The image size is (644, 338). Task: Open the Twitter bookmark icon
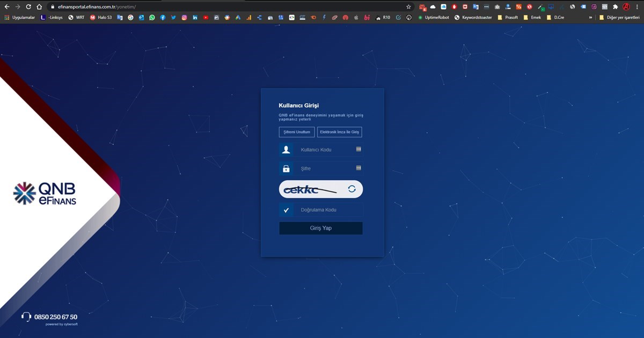(x=173, y=17)
